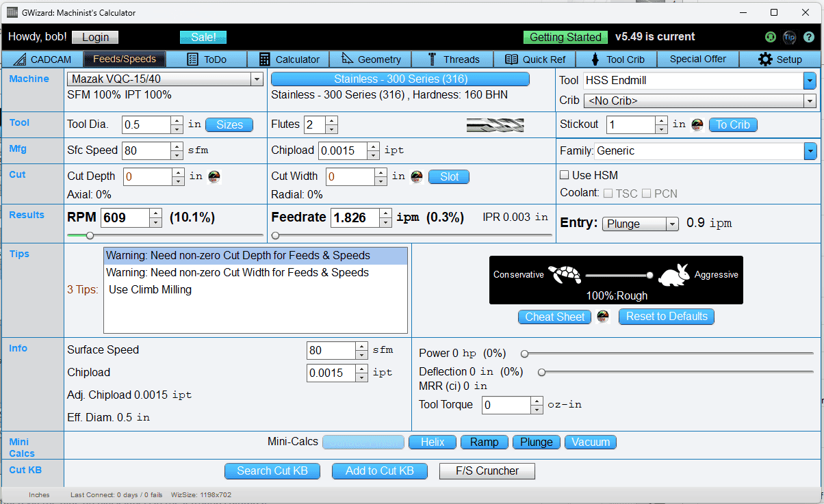824x504 pixels.
Task: Click the Reset to Defaults button
Action: coord(666,317)
